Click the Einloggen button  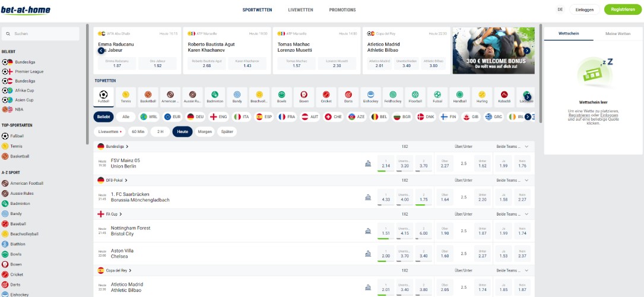click(x=585, y=10)
